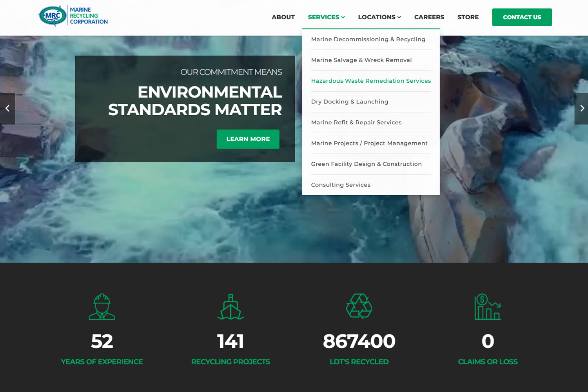Click the hard hat worker icon
The height and width of the screenshot is (392, 588).
click(x=102, y=307)
